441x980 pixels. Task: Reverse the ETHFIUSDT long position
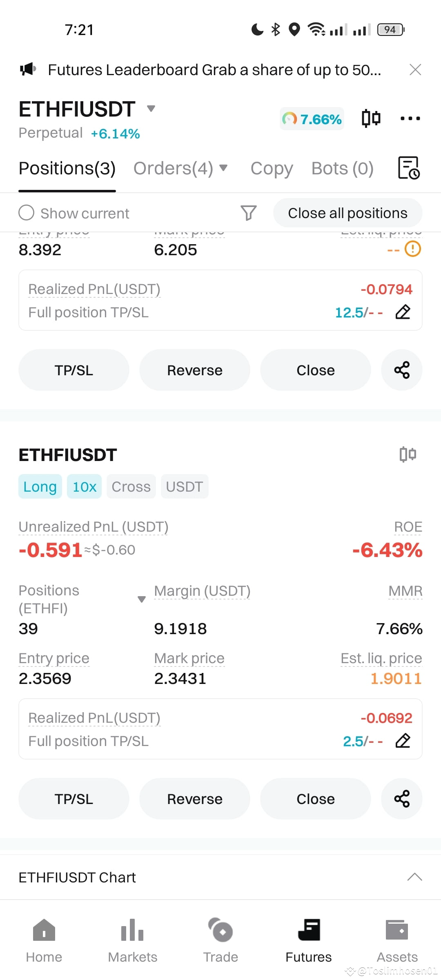(195, 799)
